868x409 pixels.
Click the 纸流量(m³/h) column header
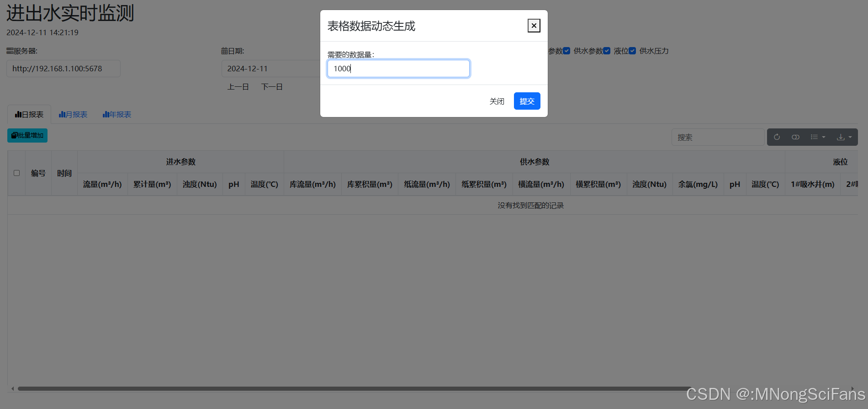(427, 184)
